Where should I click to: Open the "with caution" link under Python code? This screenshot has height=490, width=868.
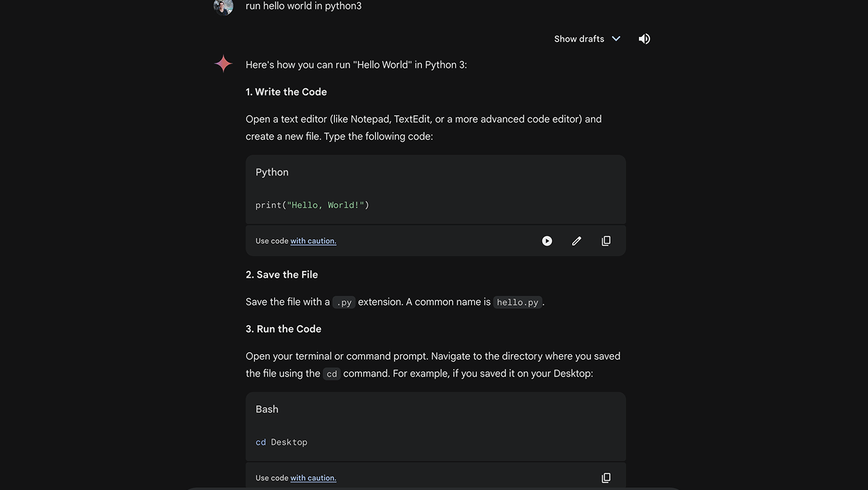click(x=313, y=241)
